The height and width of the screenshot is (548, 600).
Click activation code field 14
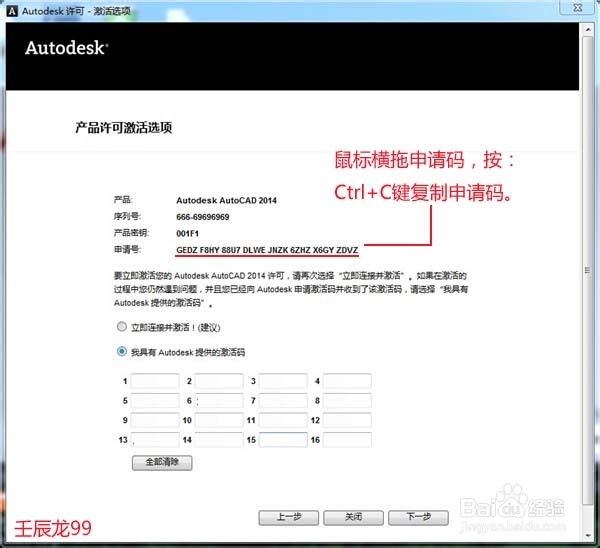click(x=219, y=440)
